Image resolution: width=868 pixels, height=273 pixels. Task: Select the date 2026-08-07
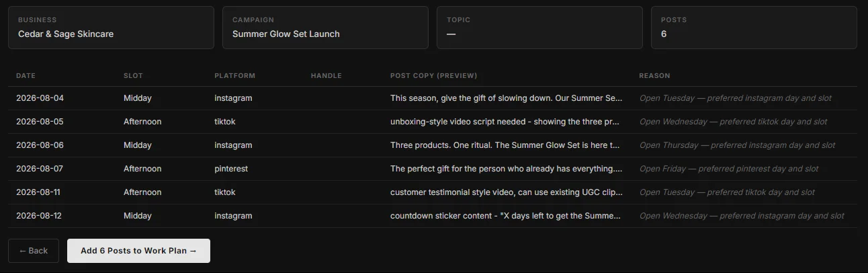40,169
